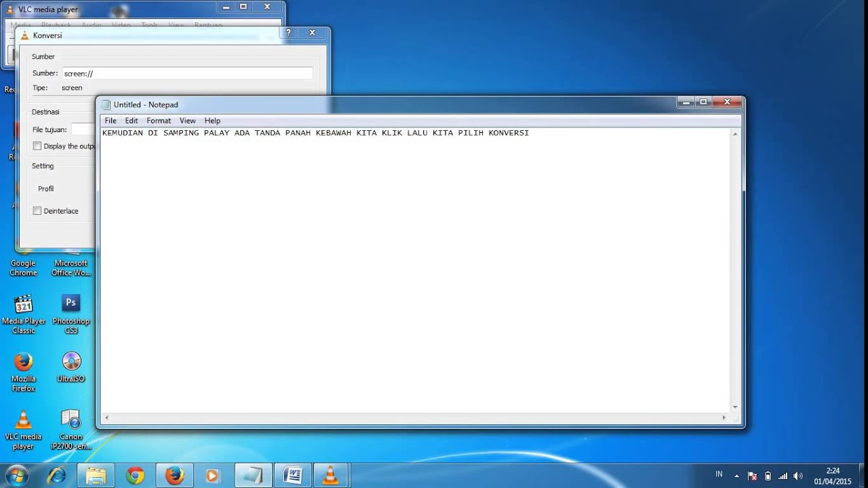
Task: Click the Mozilla Firefox desktop icon
Action: pyautogui.click(x=23, y=372)
